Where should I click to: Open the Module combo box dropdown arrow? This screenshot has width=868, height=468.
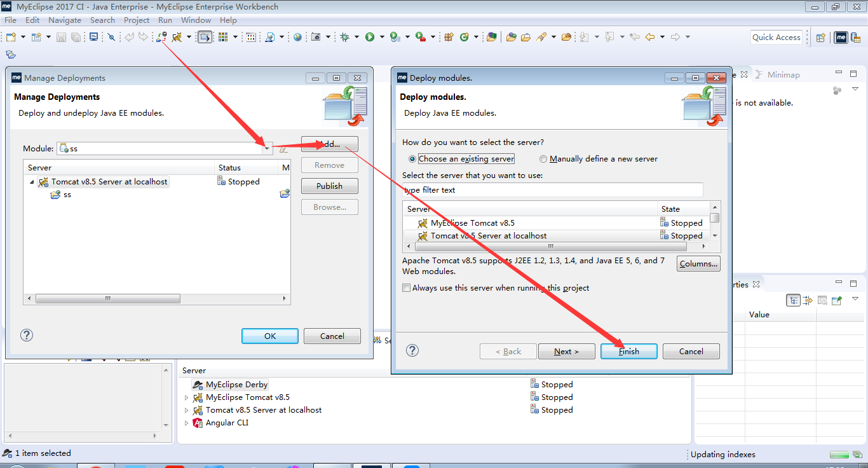click(268, 149)
